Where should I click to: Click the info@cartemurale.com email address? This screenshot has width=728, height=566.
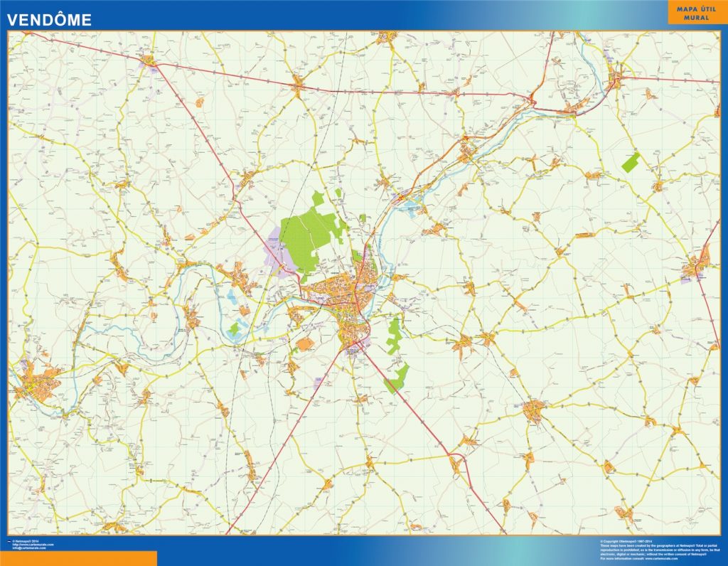(x=30, y=547)
